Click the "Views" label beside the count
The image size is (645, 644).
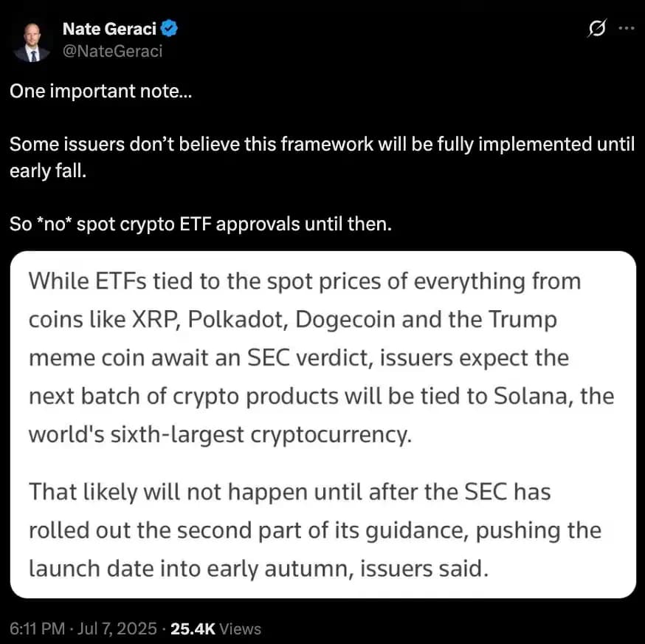point(241,629)
